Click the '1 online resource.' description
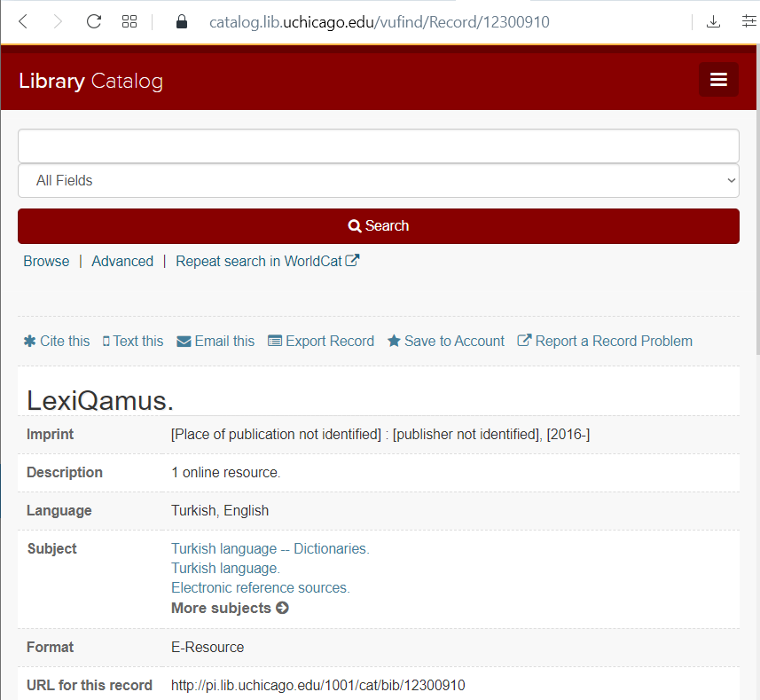 click(x=226, y=473)
